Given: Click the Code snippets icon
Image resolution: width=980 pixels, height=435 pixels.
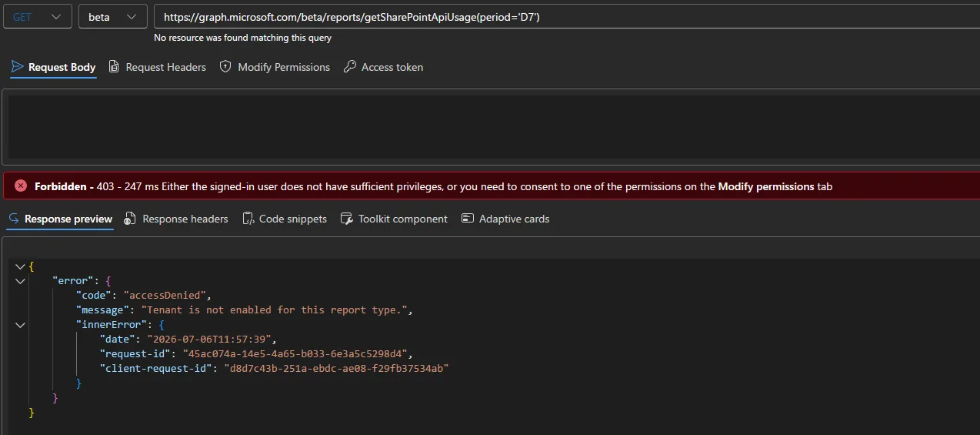Looking at the screenshot, I should click(248, 219).
